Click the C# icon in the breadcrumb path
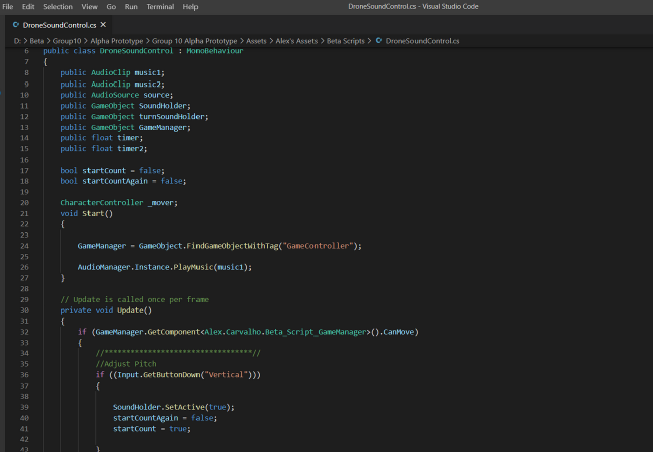 point(378,41)
